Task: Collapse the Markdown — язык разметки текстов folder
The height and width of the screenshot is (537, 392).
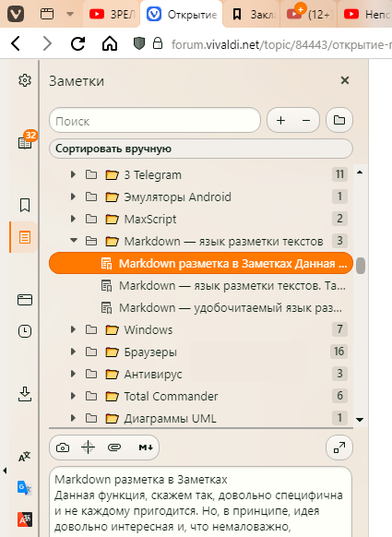Action: coord(73,241)
